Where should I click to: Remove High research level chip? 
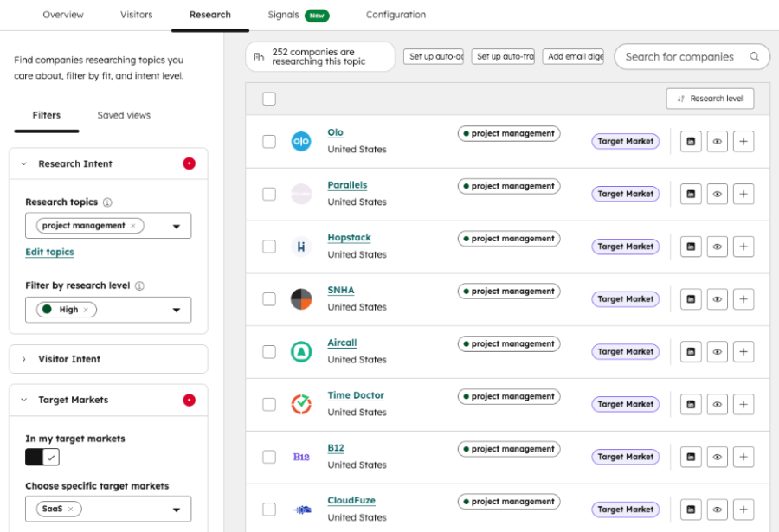[x=86, y=310]
